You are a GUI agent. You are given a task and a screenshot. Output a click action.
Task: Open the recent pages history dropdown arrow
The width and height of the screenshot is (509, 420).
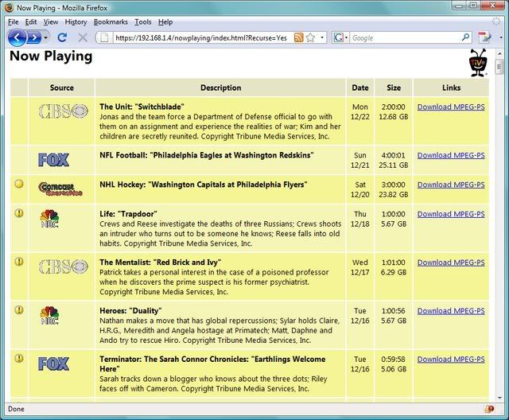46,37
